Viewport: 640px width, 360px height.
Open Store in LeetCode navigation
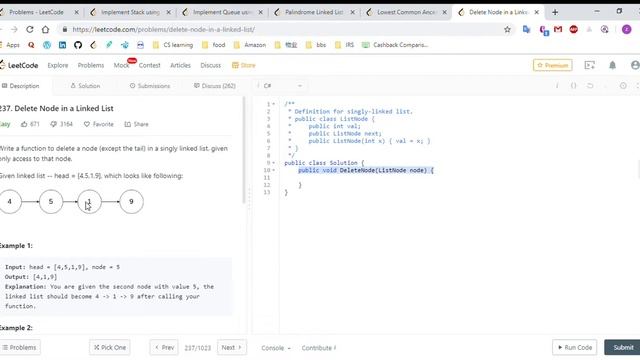tap(244, 65)
